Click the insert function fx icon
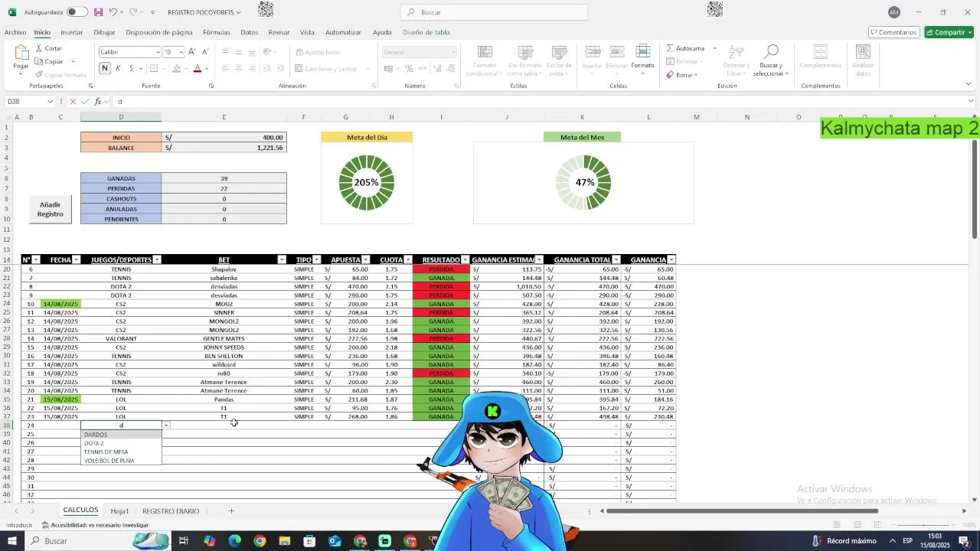 click(98, 101)
